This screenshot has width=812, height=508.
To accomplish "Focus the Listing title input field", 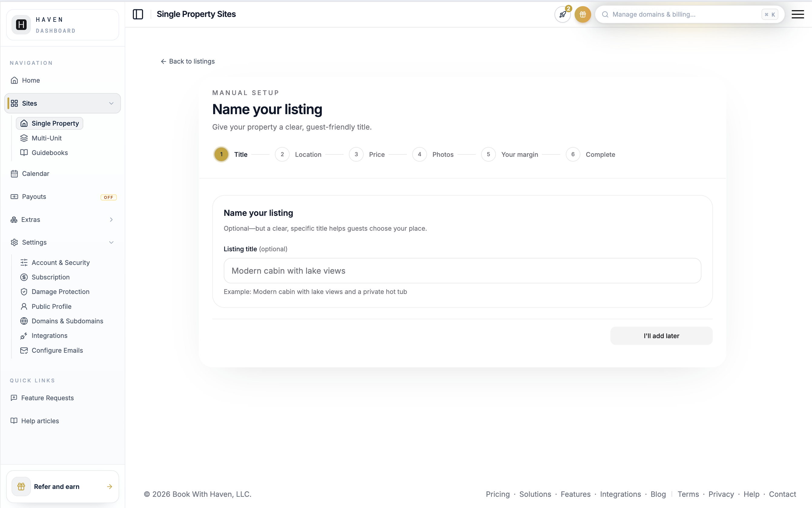I will [x=462, y=271].
